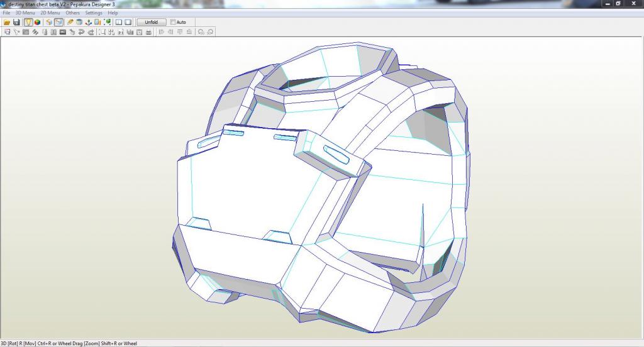Click the Unfold button
The image size is (644, 347).
151,22
